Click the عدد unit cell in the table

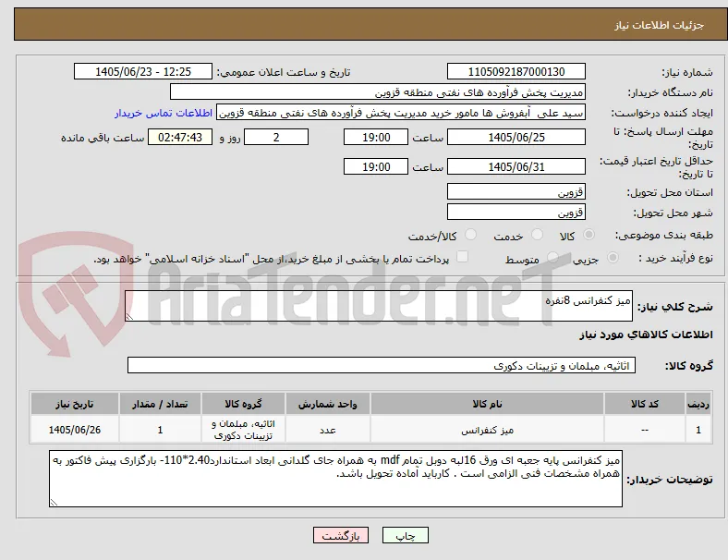click(x=327, y=430)
